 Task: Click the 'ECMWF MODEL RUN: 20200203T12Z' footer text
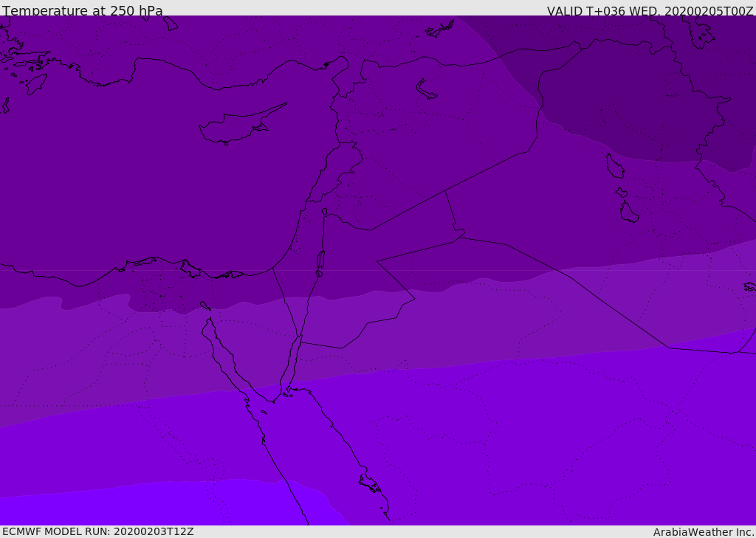point(98,532)
